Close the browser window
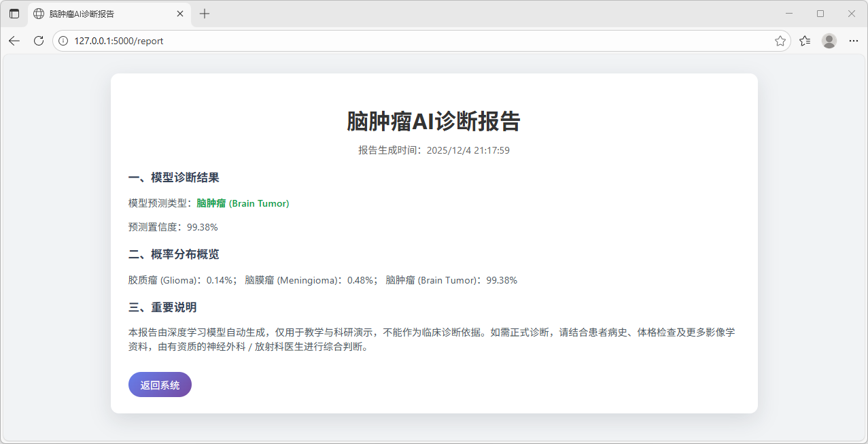Screen dimensions: 868x444 (x=851, y=14)
